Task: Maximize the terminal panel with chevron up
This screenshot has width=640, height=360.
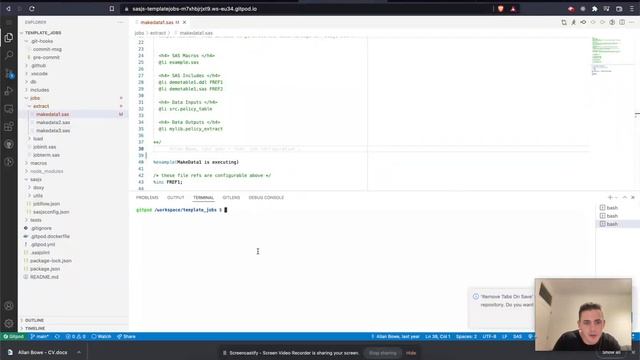Action: click(x=624, y=198)
